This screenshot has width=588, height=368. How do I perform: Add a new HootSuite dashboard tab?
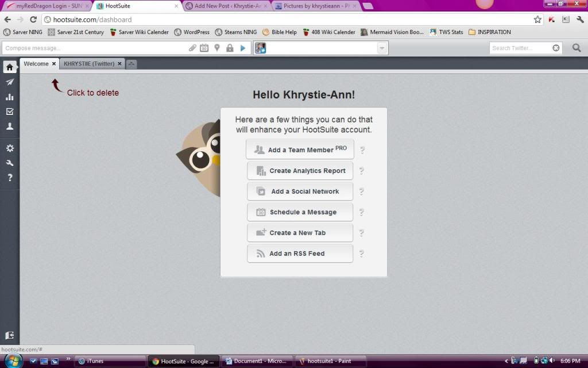pos(131,64)
